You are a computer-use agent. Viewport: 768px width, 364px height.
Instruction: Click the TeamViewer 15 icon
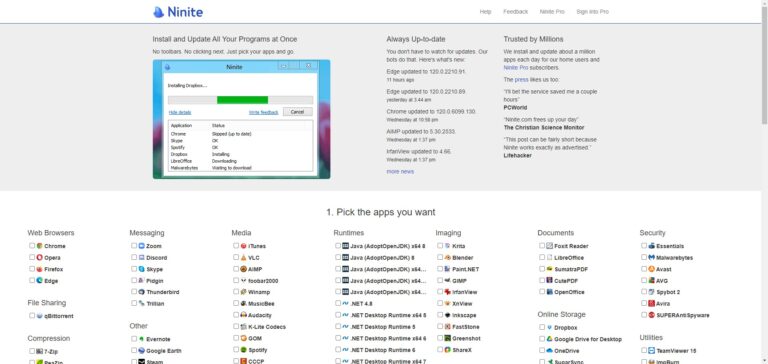pyautogui.click(x=651, y=351)
